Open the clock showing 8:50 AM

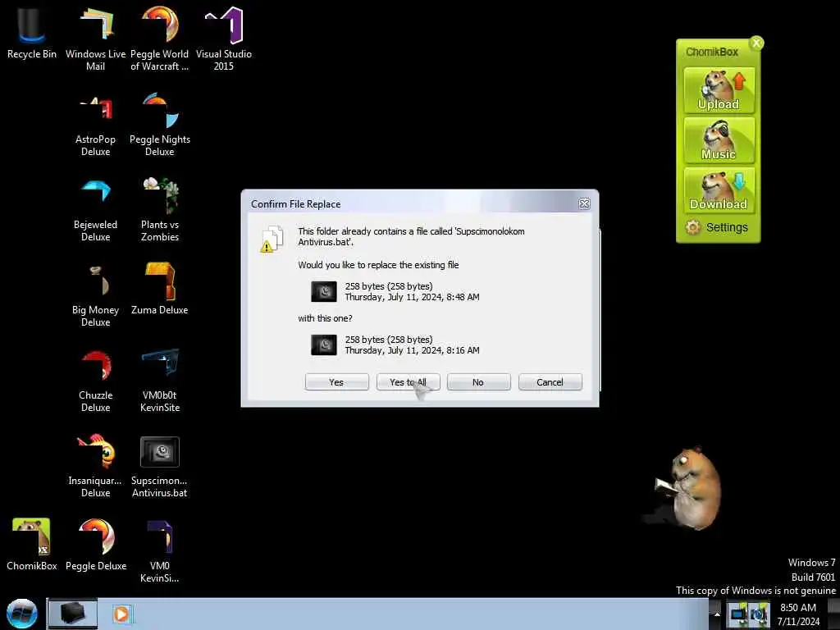pyautogui.click(x=798, y=614)
